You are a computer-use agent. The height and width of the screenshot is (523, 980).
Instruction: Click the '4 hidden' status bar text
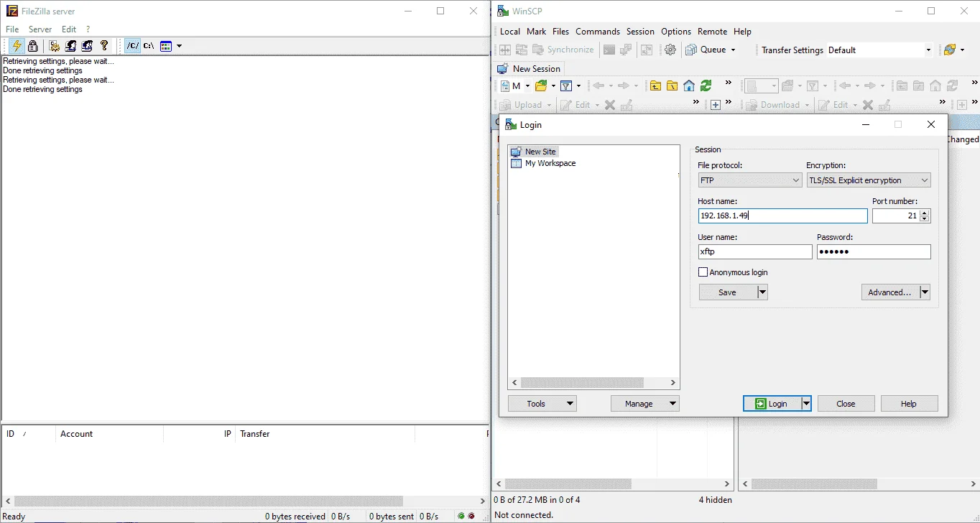(715, 499)
